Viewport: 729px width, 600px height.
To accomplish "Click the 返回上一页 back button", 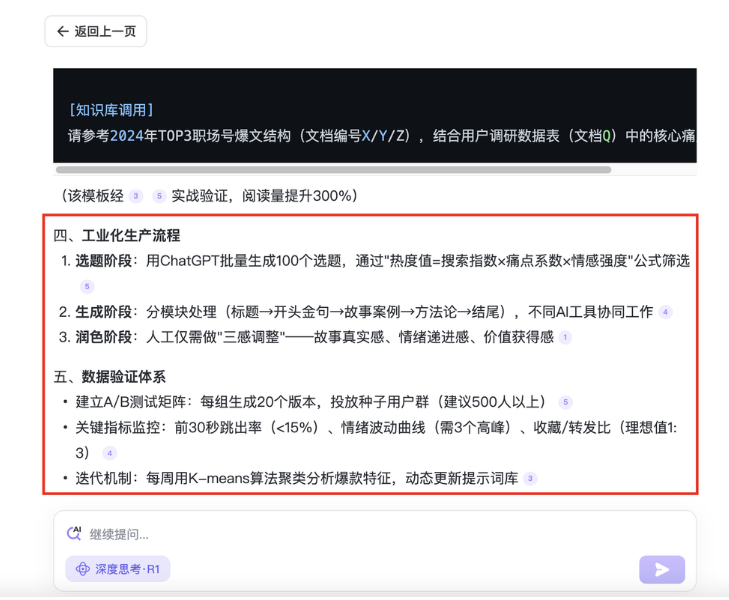I will pyautogui.click(x=96, y=31).
